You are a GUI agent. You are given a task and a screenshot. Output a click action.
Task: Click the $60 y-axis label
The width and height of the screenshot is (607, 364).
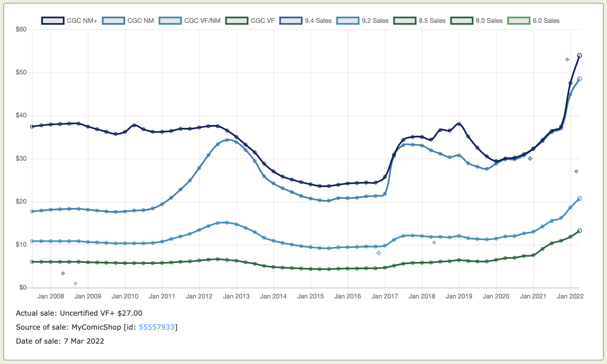pyautogui.click(x=21, y=29)
